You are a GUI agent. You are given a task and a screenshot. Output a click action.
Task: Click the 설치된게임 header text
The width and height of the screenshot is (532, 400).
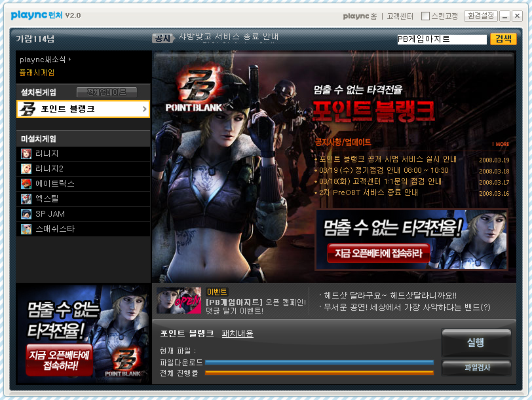pyautogui.click(x=39, y=92)
